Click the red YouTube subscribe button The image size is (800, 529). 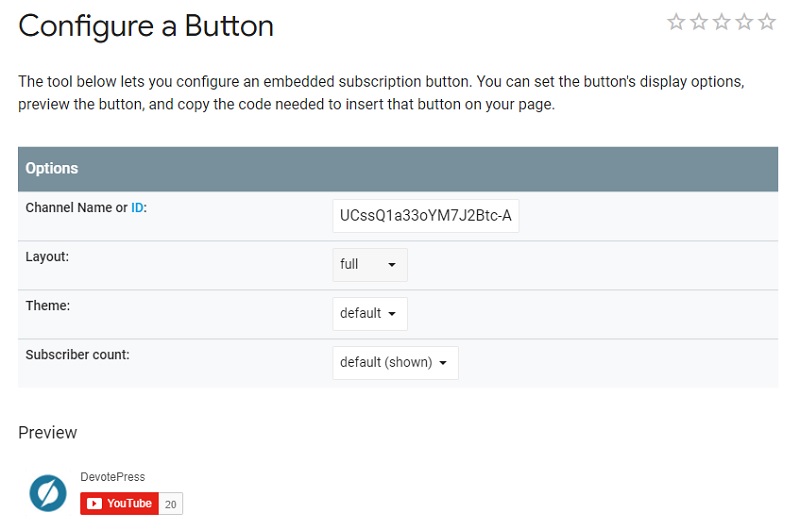click(119, 503)
